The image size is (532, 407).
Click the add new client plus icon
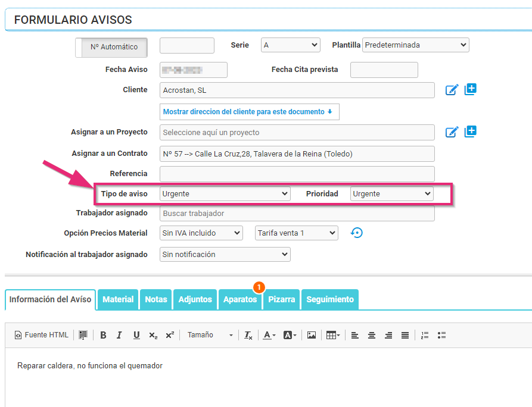pyautogui.click(x=471, y=89)
